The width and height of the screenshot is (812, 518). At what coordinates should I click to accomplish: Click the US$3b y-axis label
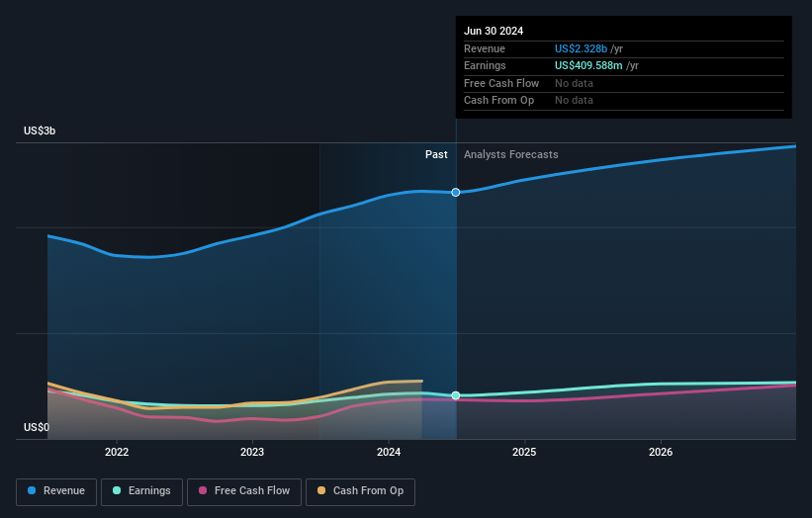pyautogui.click(x=40, y=130)
